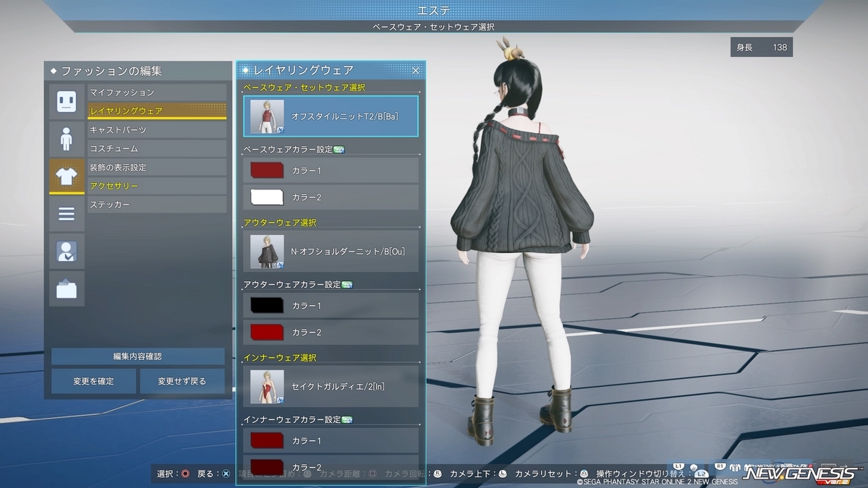Image resolution: width=868 pixels, height=488 pixels.
Task: Pick the red インナーウェア カラー1 swatch
Action: click(267, 441)
